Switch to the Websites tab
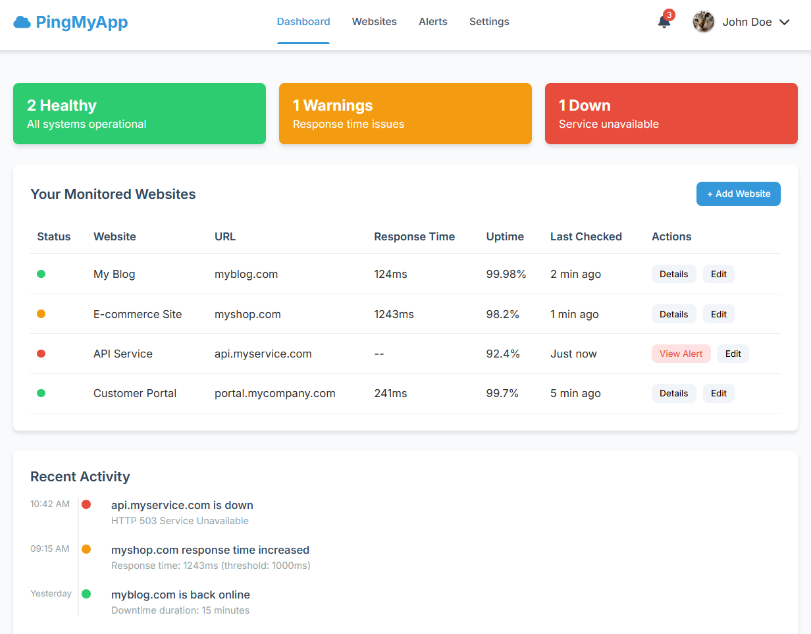Image resolution: width=811 pixels, height=634 pixels. [x=374, y=22]
